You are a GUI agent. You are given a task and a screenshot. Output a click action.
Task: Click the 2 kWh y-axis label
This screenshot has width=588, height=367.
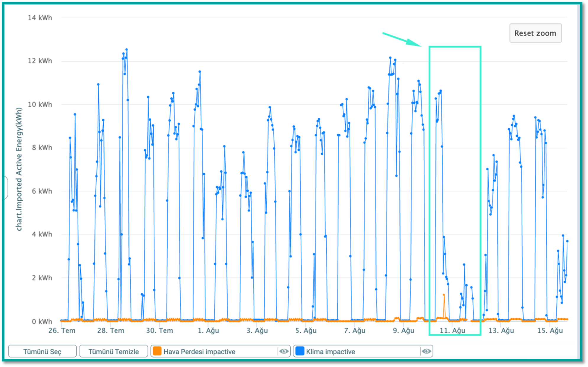click(42, 278)
